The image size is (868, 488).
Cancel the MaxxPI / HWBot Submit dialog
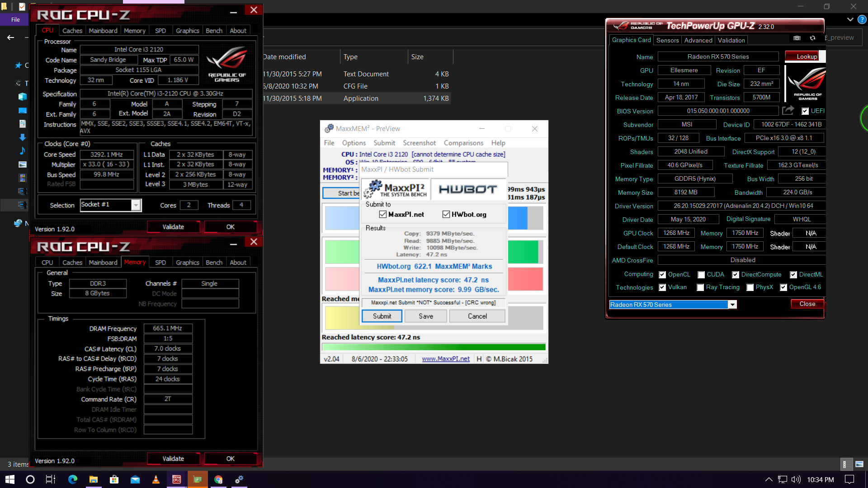coord(477,316)
